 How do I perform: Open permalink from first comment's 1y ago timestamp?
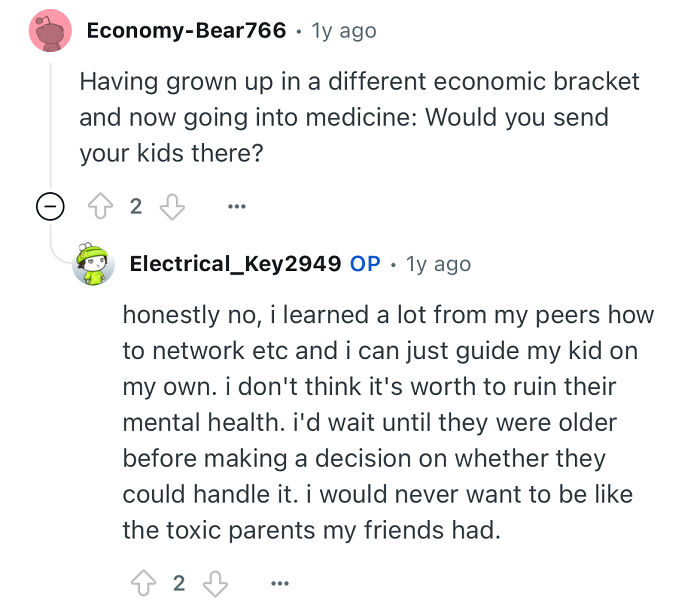344,31
